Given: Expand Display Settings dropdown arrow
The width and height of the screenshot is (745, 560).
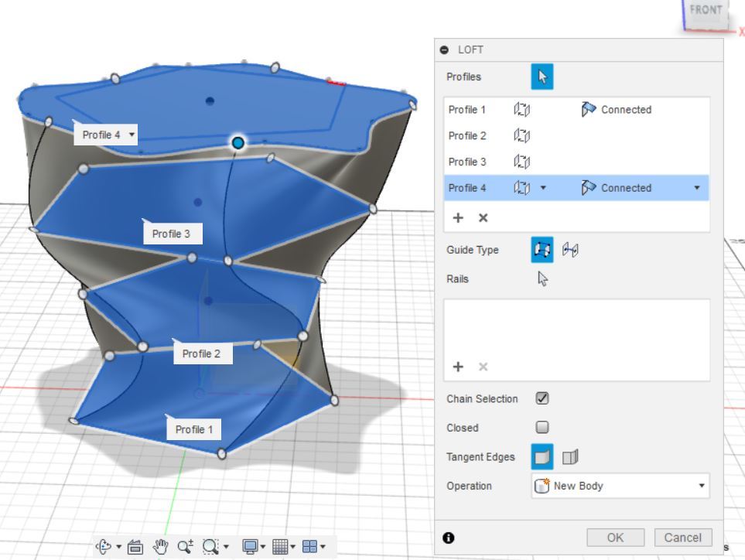Looking at the screenshot, I should click(263, 546).
